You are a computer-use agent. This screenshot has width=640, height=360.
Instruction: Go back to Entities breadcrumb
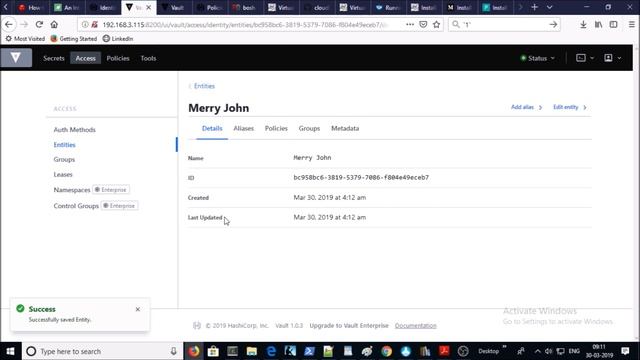point(204,86)
